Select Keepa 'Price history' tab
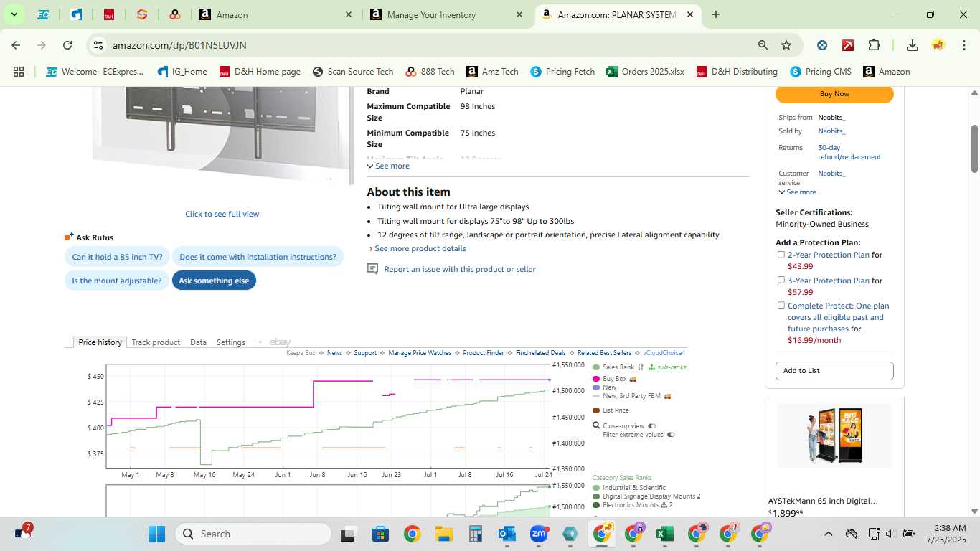 (100, 342)
